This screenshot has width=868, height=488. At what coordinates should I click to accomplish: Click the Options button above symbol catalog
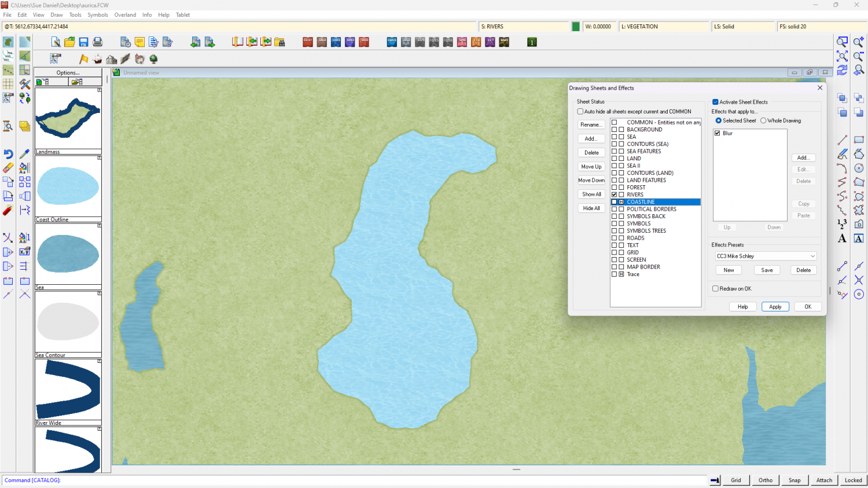pos(68,72)
